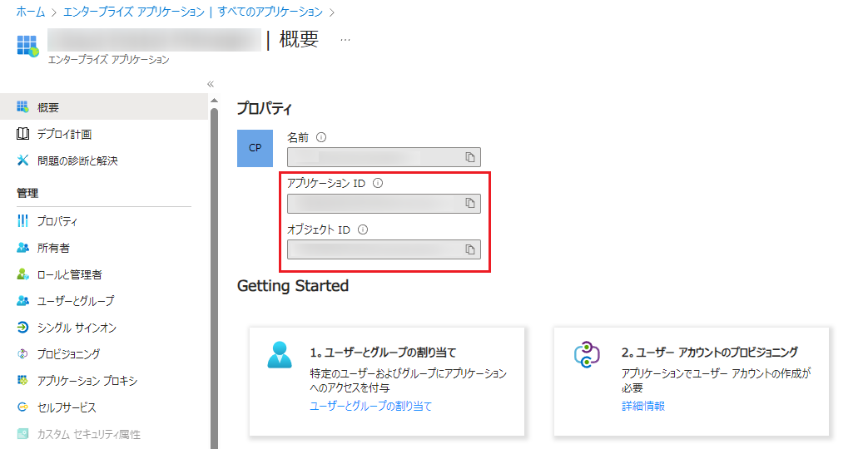The height and width of the screenshot is (449, 868).
Task: Click the 所有者 people icon
Action: coord(22,248)
